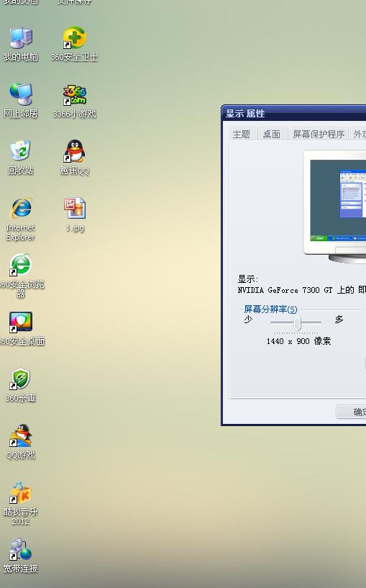Select the 360安全卫士 shortcut icon
Image resolution: width=366 pixels, height=588 pixels.
pyautogui.click(x=74, y=38)
